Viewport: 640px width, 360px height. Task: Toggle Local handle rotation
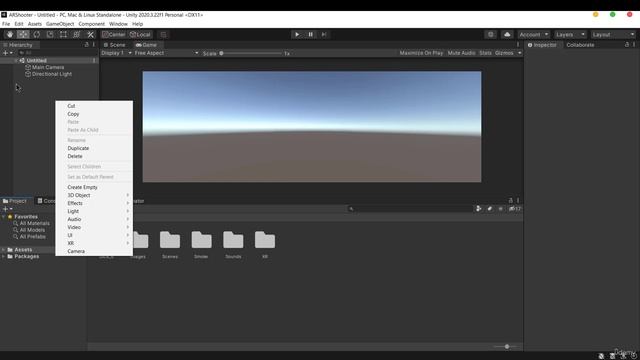(x=140, y=35)
